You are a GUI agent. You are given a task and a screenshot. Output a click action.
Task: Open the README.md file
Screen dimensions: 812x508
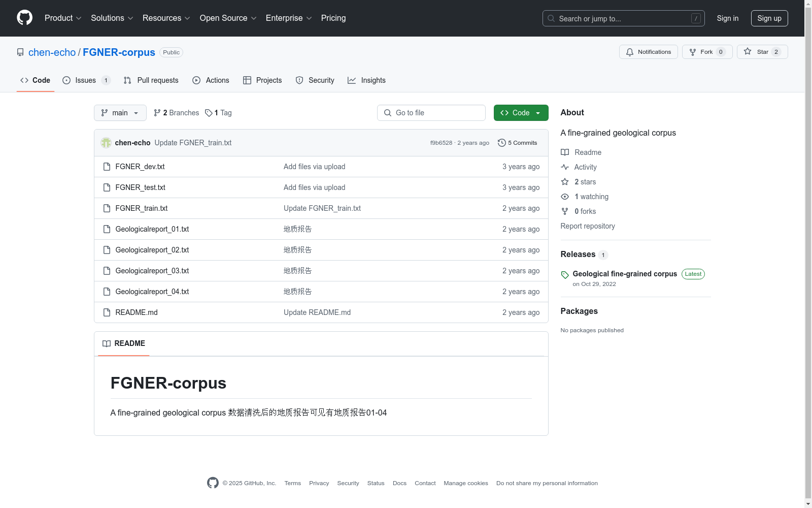(137, 312)
